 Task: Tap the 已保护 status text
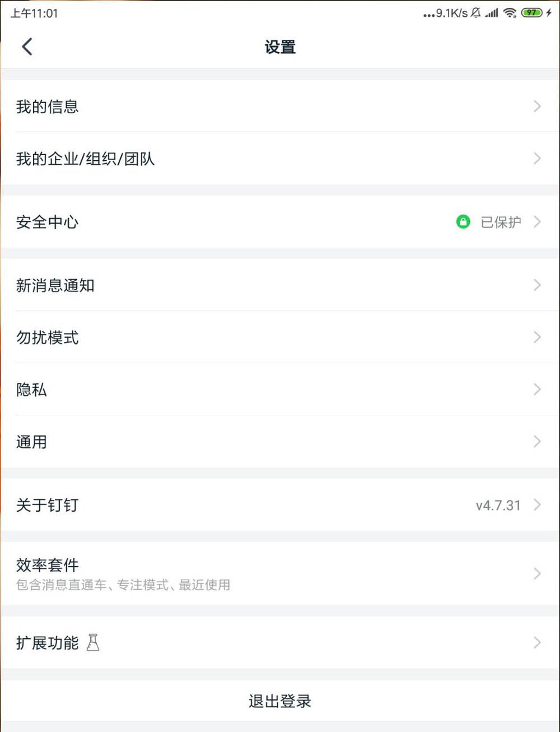pyautogui.click(x=501, y=222)
